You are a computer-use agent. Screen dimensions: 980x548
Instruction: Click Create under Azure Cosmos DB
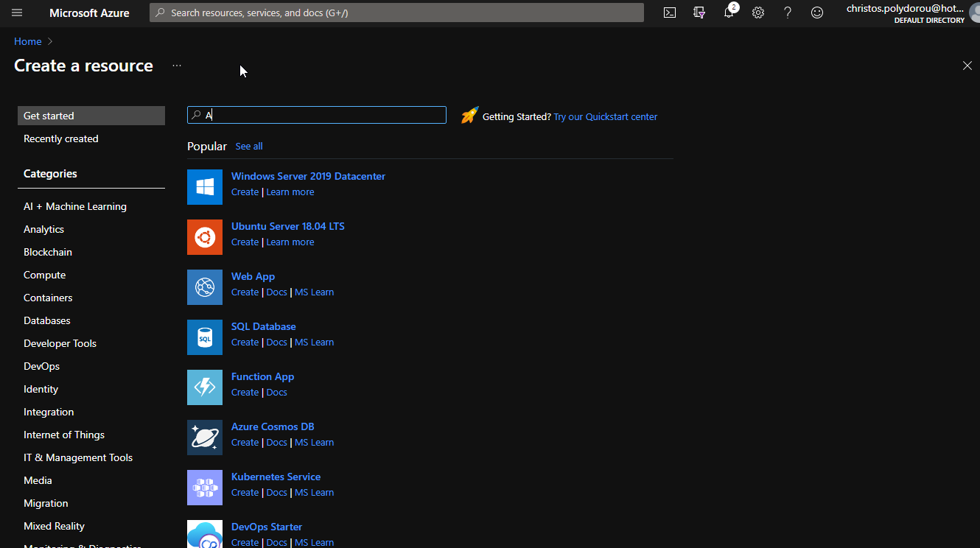click(245, 443)
